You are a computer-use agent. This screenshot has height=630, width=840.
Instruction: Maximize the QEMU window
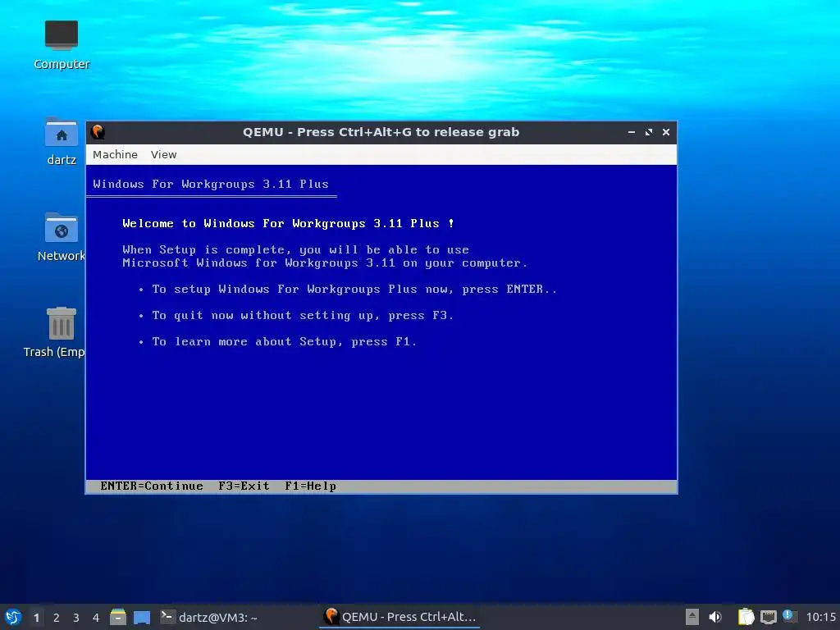click(649, 132)
